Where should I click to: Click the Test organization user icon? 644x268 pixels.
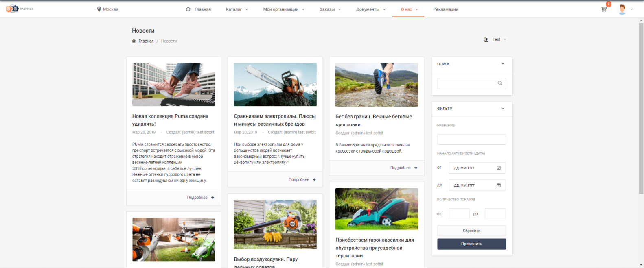tap(486, 39)
